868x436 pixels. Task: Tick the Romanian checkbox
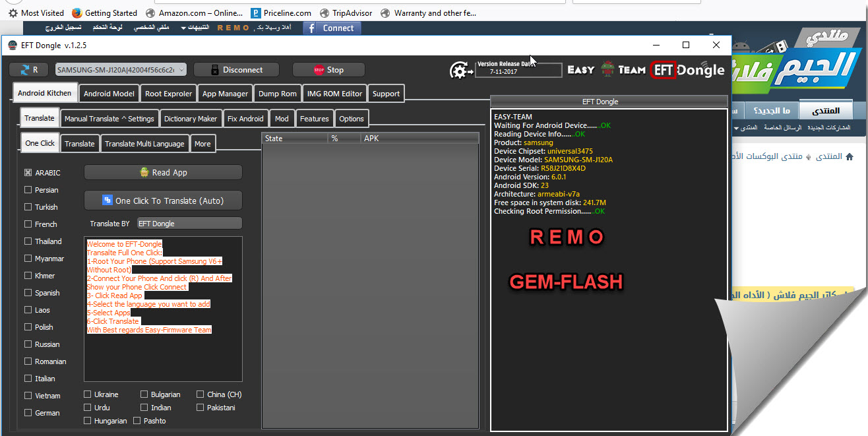(x=28, y=361)
